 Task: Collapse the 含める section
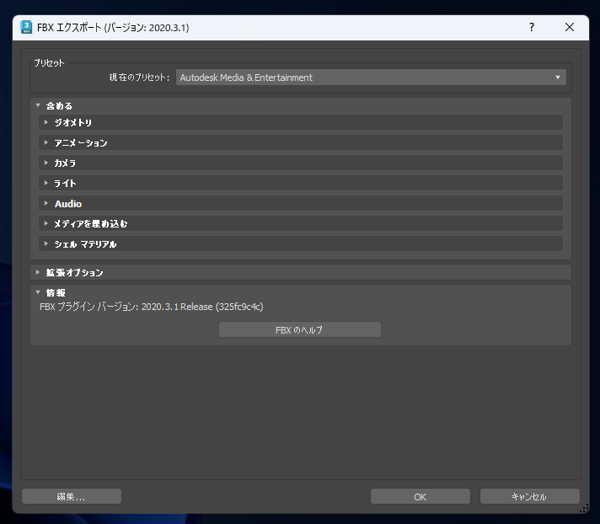pos(38,105)
